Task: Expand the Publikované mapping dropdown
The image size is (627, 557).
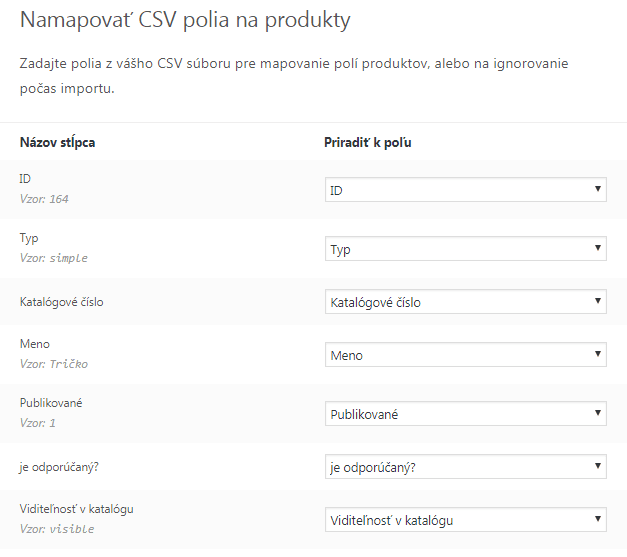Action: (x=466, y=413)
